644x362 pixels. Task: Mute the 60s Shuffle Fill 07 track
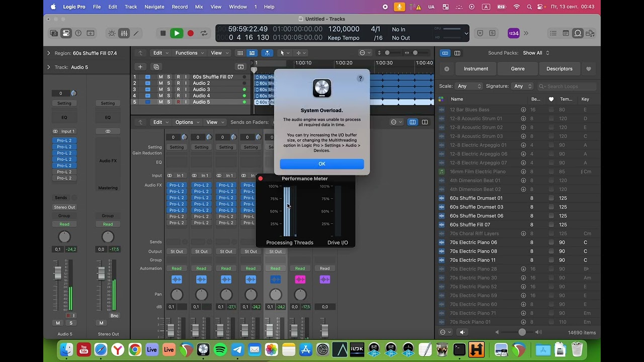(161, 77)
